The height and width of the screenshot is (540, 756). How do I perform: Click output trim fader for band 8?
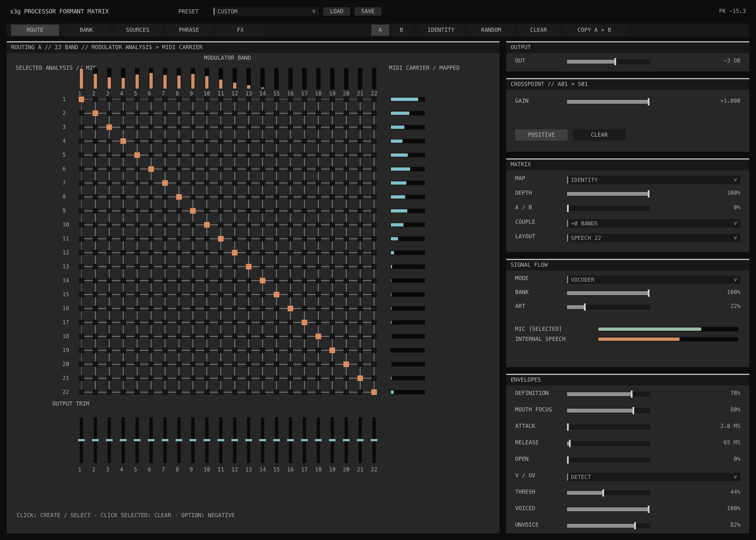point(179,440)
